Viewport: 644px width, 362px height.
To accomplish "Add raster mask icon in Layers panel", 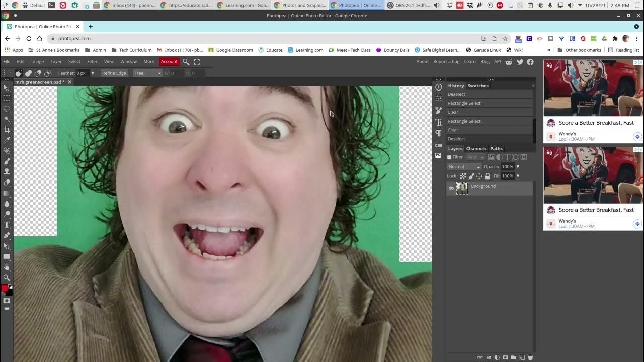I will 505,357.
